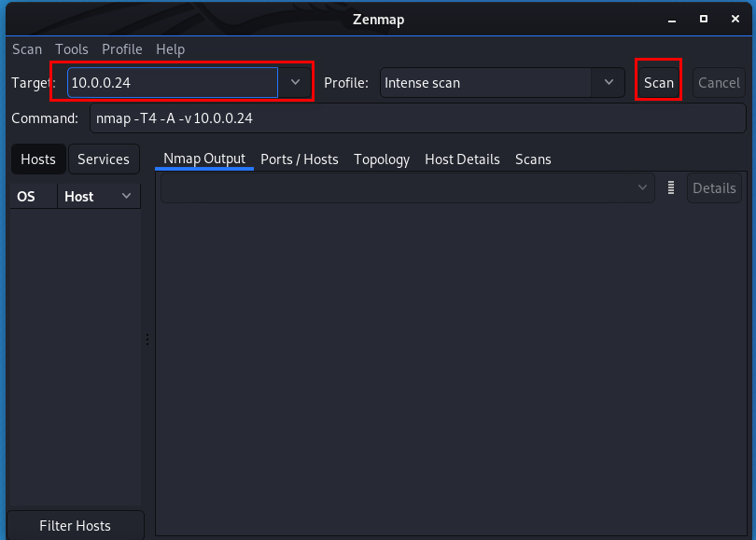756x540 pixels.
Task: Switch to the Hosts view
Action: 38,159
